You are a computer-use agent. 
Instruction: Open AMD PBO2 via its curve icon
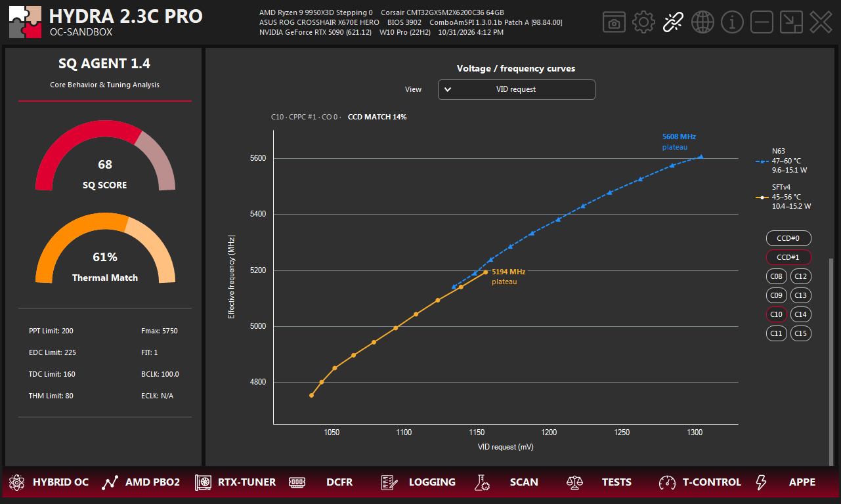tap(110, 482)
